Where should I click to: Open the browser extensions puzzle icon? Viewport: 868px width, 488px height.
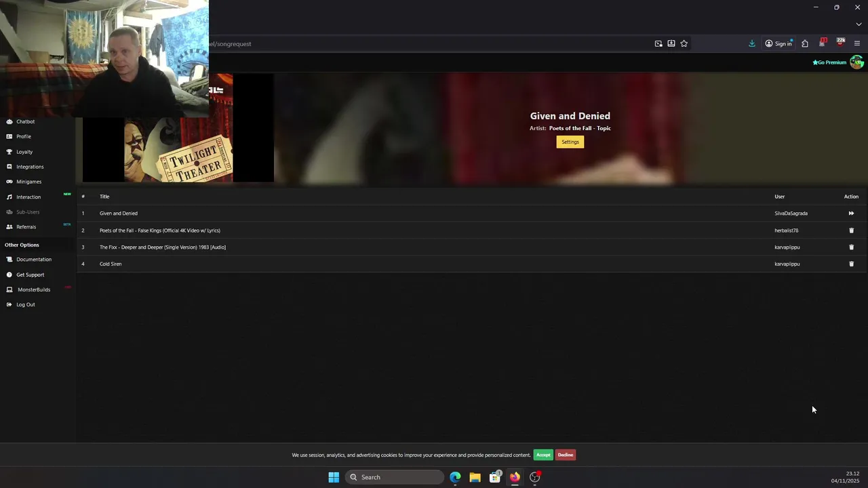tap(805, 44)
